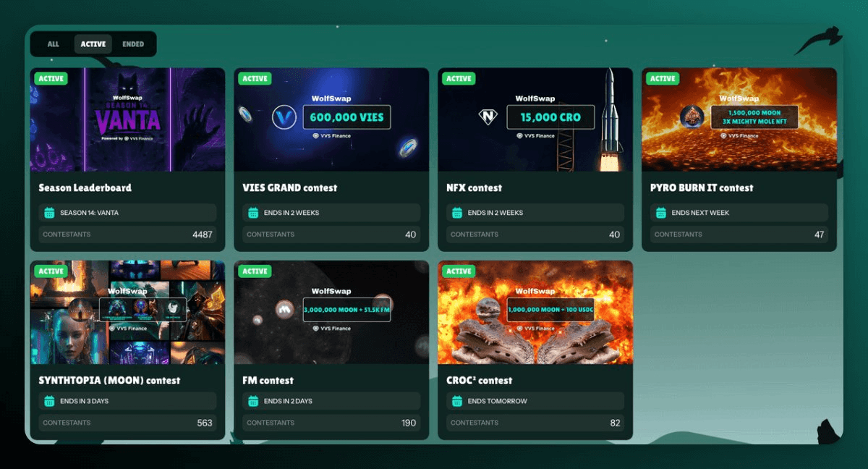The height and width of the screenshot is (469, 868).
Task: Click CONTESTANTS label in Season Leaderboard card
Action: pos(67,234)
